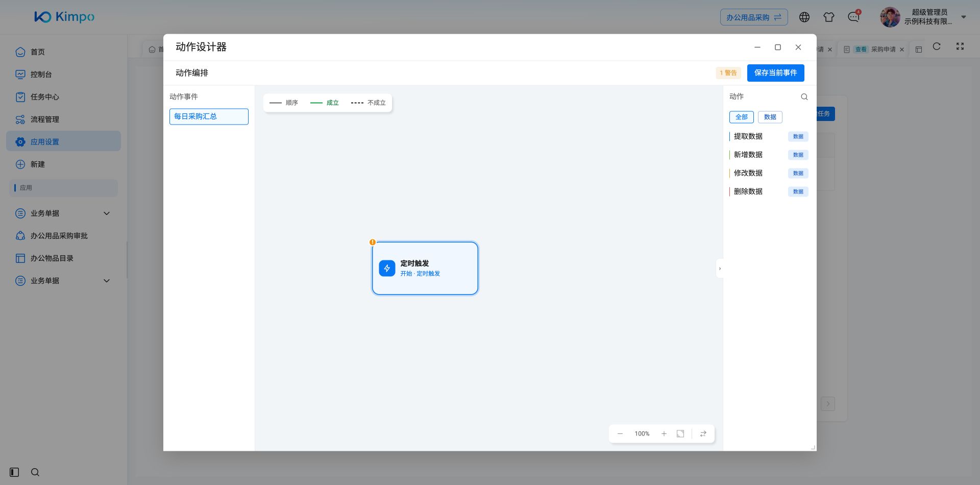Switch application via 办公用品采购 button

(754, 17)
